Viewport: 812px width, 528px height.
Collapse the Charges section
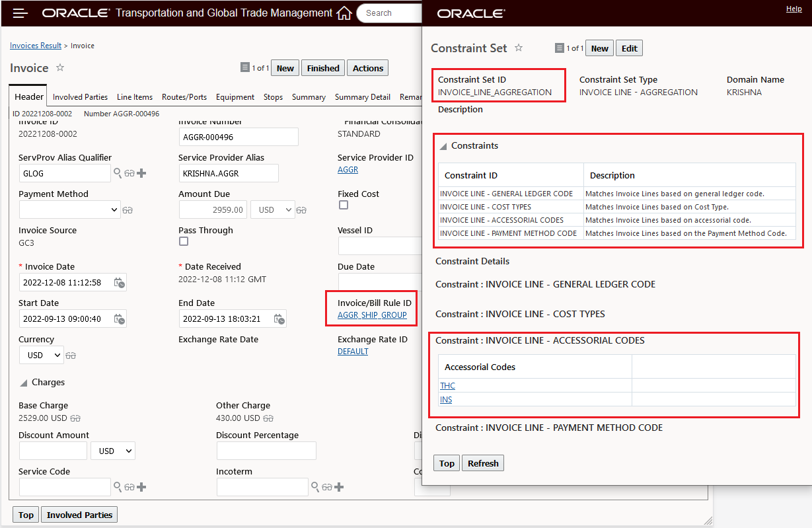pyautogui.click(x=24, y=383)
